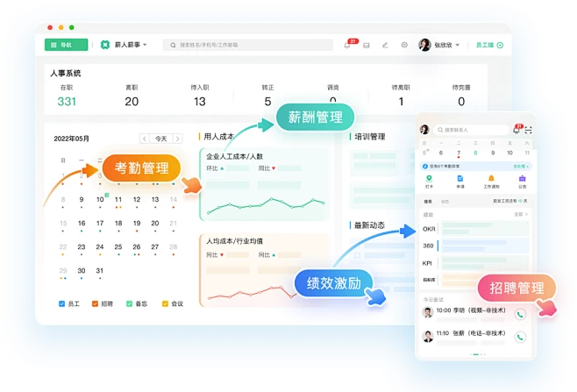Image resolution: width=577 pixels, height=392 pixels.
Task: Select May 31 in the calendar
Action: pos(100,271)
